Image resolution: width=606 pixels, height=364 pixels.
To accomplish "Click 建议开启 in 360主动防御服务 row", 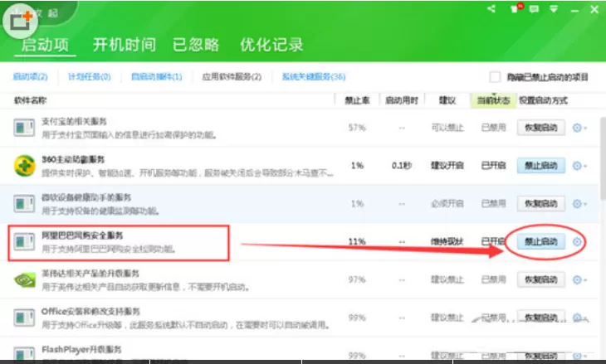I will tap(447, 166).
